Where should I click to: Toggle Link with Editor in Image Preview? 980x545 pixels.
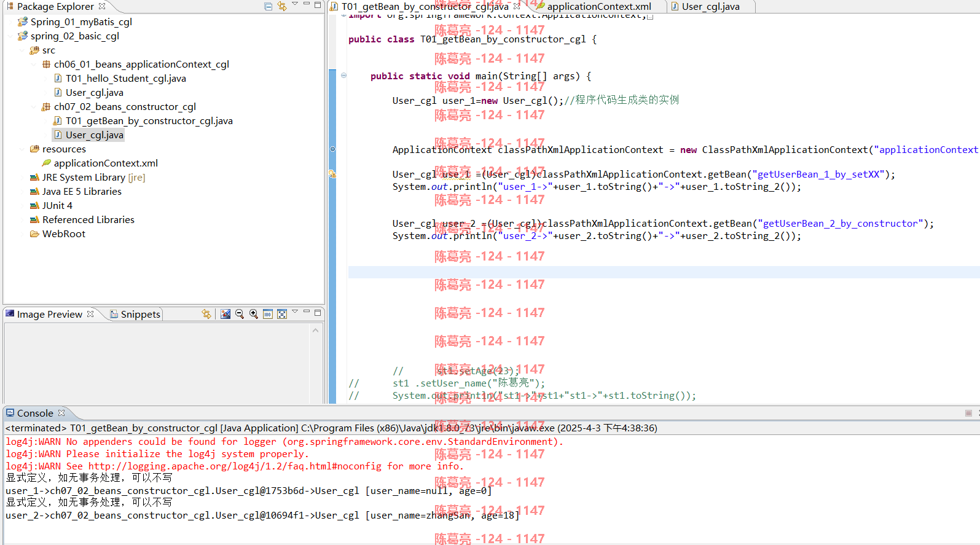tap(206, 314)
